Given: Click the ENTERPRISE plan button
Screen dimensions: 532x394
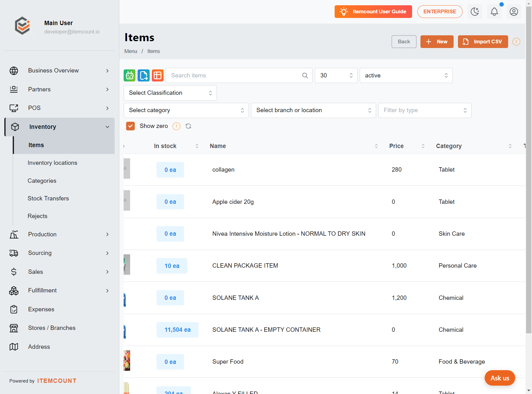Looking at the screenshot, I should pyautogui.click(x=440, y=12).
